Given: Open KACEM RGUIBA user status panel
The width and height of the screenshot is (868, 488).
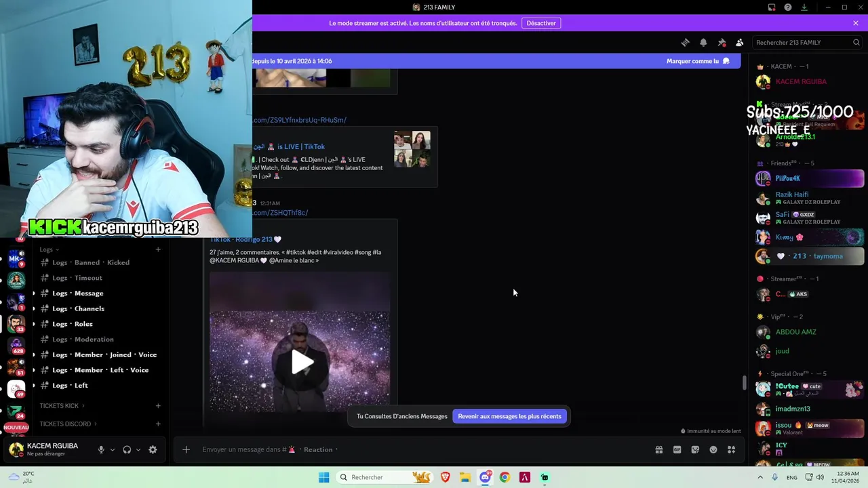Looking at the screenshot, I should click(x=45, y=449).
